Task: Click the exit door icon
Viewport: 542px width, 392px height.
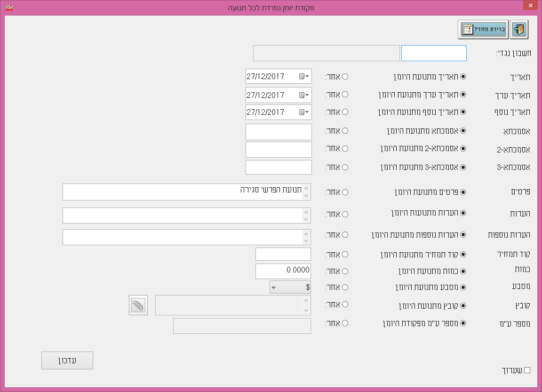Action: [519, 29]
